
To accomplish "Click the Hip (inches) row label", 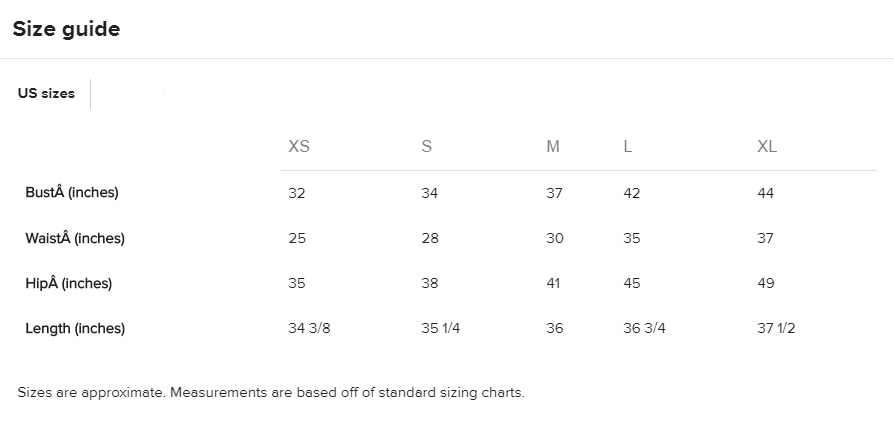I will [x=69, y=283].
